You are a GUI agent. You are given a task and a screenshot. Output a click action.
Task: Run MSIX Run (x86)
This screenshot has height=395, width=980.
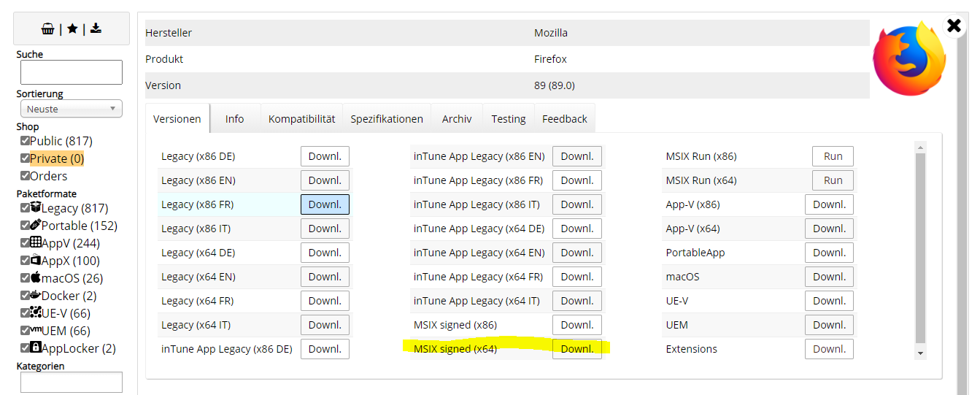click(833, 156)
